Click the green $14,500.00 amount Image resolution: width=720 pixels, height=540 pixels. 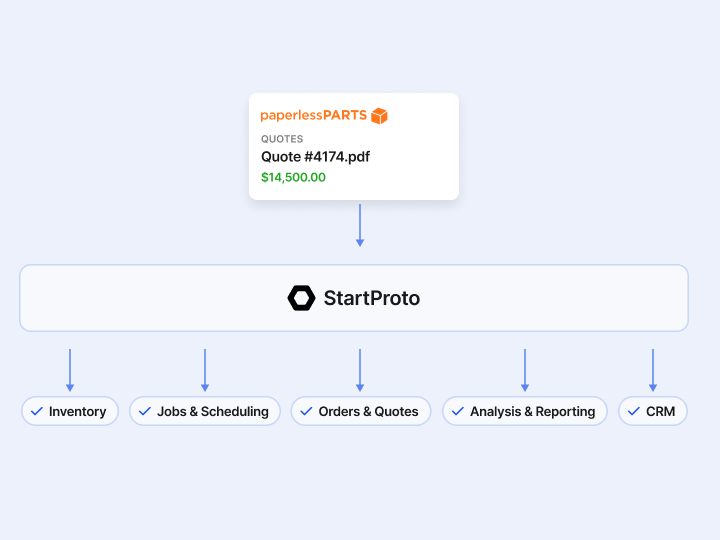click(293, 177)
